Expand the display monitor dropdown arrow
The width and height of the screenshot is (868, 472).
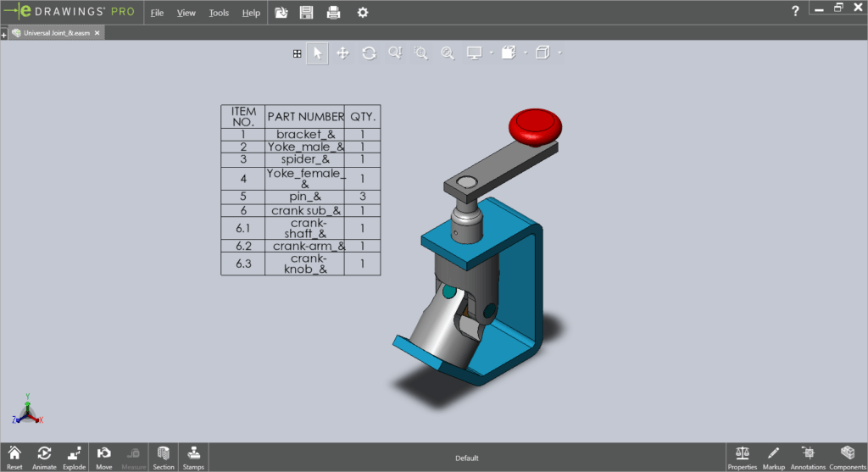coord(490,53)
